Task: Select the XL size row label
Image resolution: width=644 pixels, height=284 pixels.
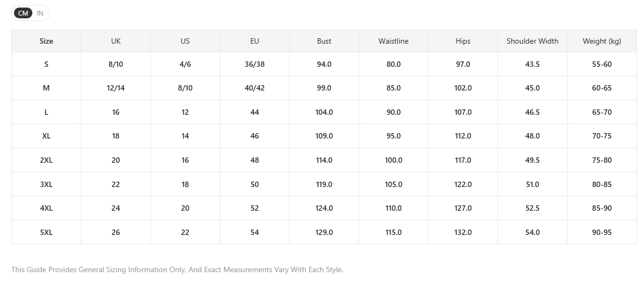Action: click(46, 136)
